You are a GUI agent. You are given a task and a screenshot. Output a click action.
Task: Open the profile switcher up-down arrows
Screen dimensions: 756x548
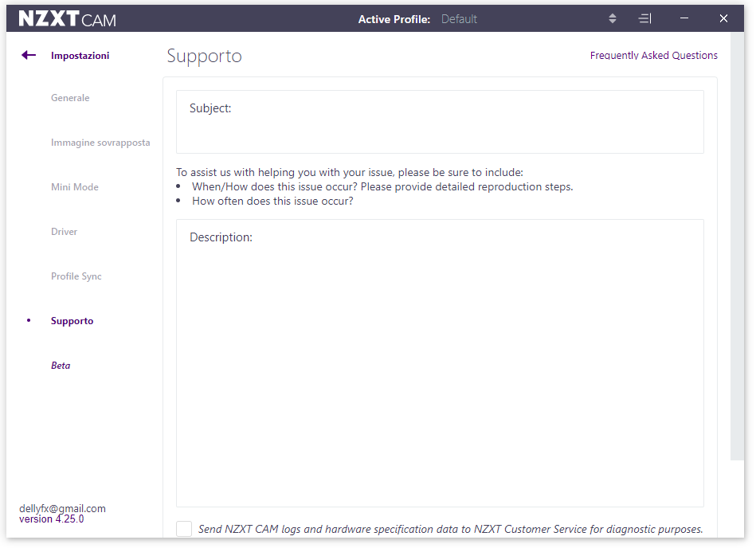pos(613,19)
